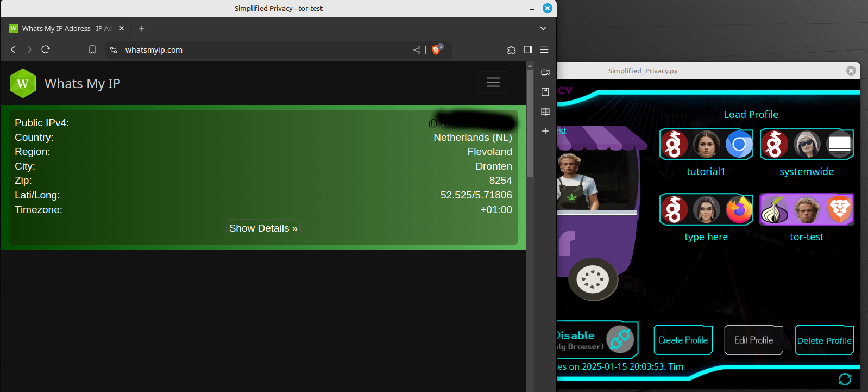This screenshot has height=392, width=868.
Task: Open a new browser tab
Action: (x=142, y=28)
